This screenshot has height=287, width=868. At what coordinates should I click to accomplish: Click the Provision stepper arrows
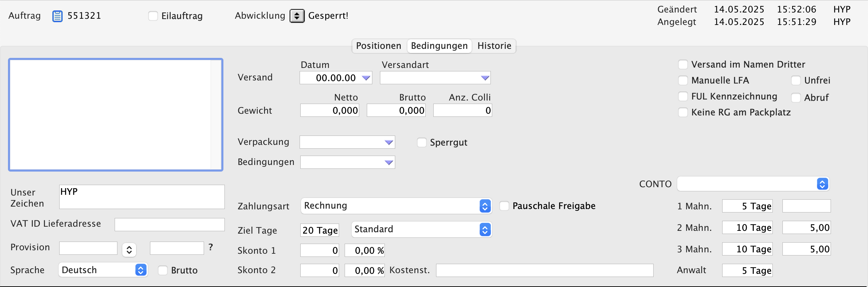coord(129,250)
